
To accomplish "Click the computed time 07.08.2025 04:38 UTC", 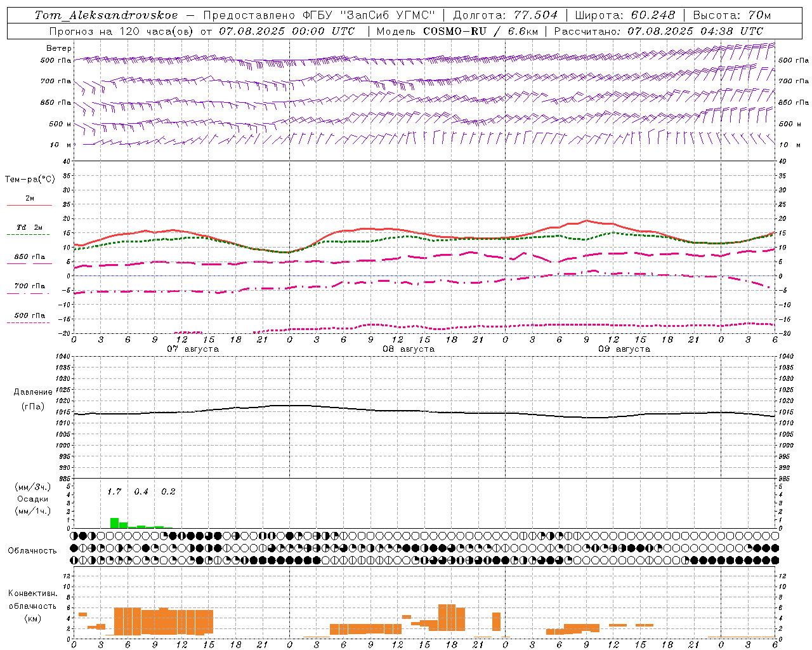I will pyautogui.click(x=695, y=31).
